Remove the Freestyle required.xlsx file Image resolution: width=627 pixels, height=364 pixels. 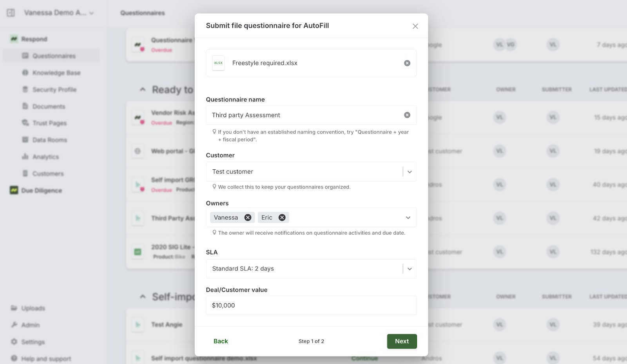pyautogui.click(x=407, y=63)
